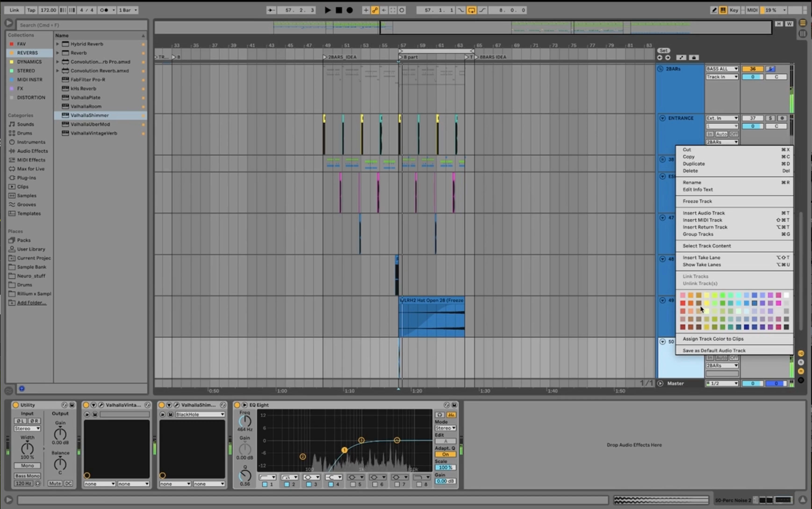Arm the ENTRANCE track for recording
The height and width of the screenshot is (509, 812).
[782, 118]
